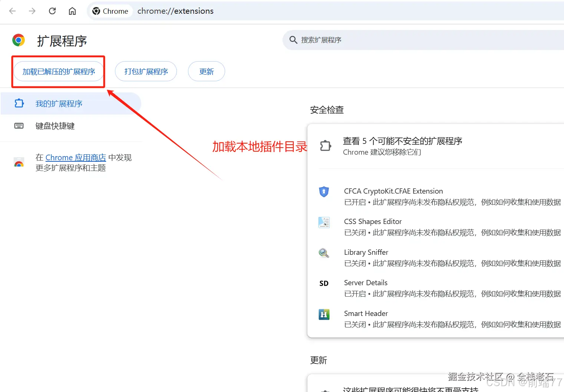564x392 pixels.
Task: Click the Smart Header H icon
Action: [x=324, y=314]
